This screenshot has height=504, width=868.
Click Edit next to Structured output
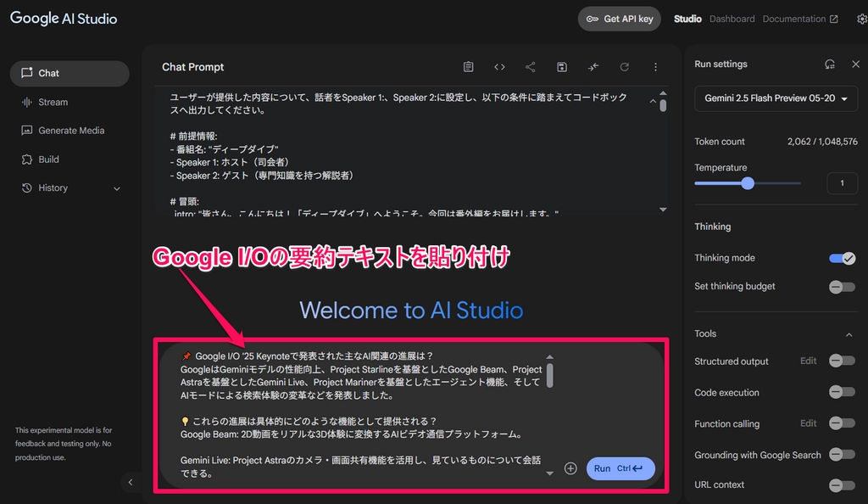pos(808,361)
